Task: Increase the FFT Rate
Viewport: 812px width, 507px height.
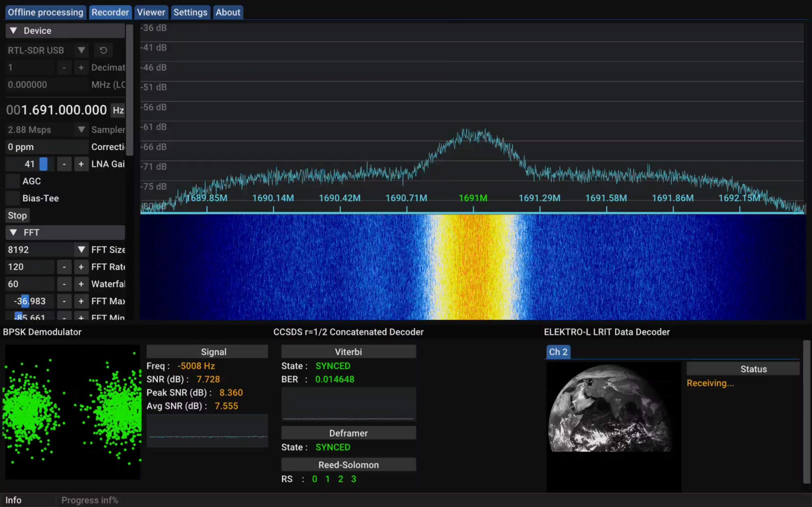Action: [x=81, y=266]
